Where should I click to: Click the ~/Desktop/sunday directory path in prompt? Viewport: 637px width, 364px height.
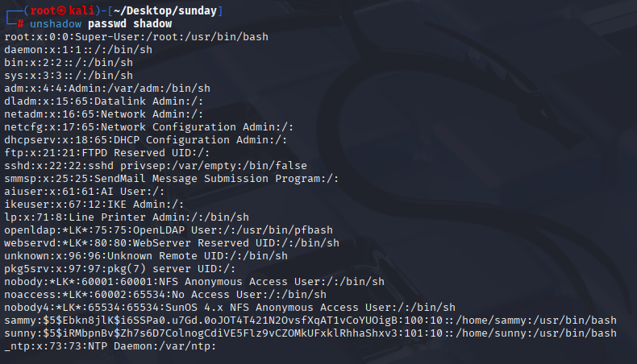pyautogui.click(x=165, y=11)
